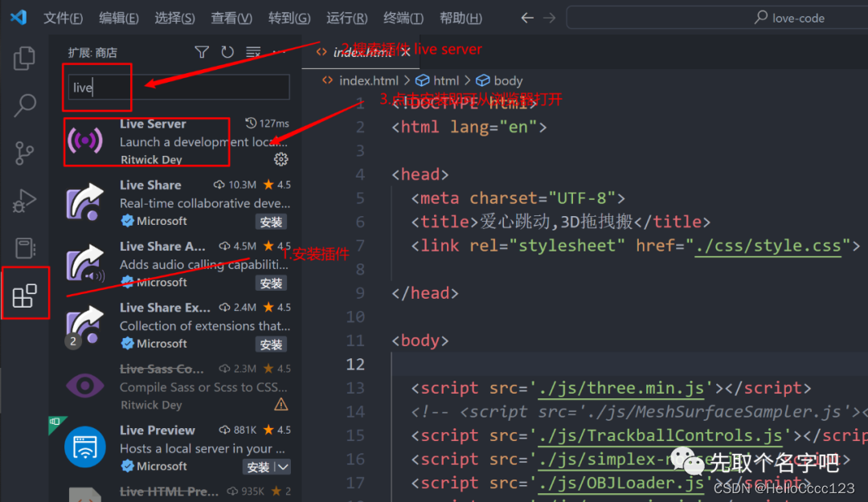Image resolution: width=868 pixels, height=502 pixels.
Task: Click line number 12 in the gutter
Action: coord(355,364)
